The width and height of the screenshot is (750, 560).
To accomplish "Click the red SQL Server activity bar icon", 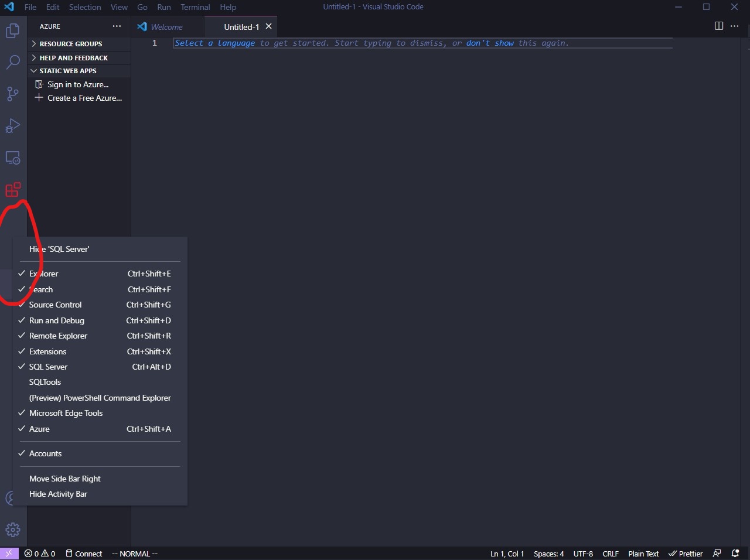I will tap(13, 189).
